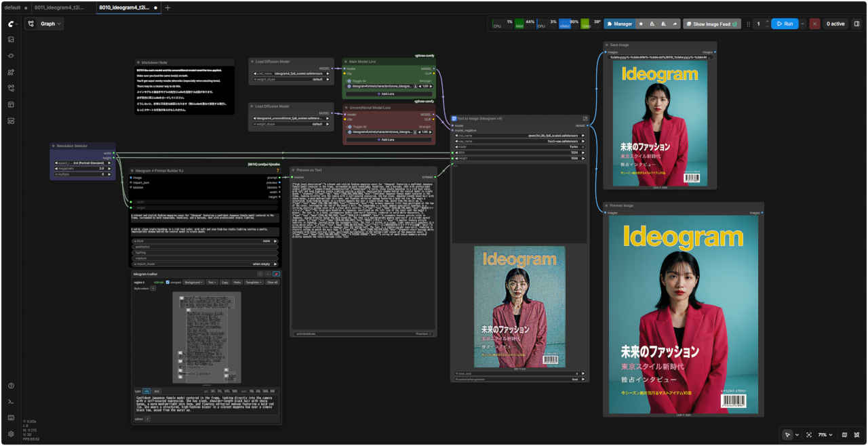Click Redo button in Ideogram Editor
The height and width of the screenshot is (446, 868).
(237, 282)
